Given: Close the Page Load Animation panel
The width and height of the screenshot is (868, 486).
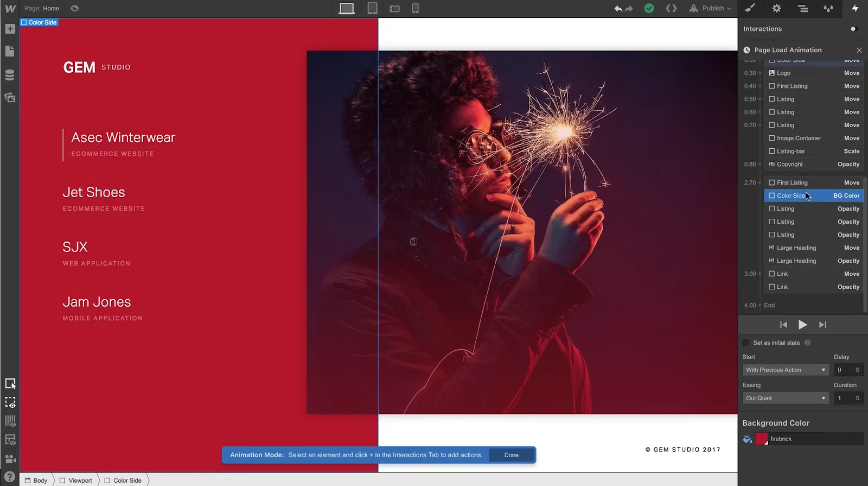Looking at the screenshot, I should (x=859, y=50).
